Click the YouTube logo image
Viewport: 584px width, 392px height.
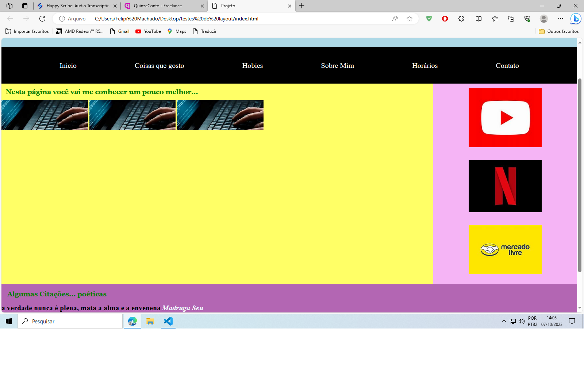(x=505, y=118)
